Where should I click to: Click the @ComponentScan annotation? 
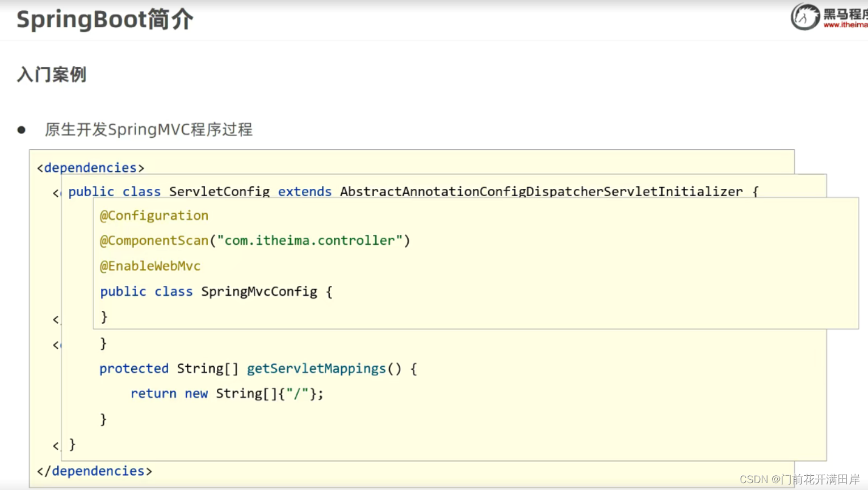(x=154, y=240)
